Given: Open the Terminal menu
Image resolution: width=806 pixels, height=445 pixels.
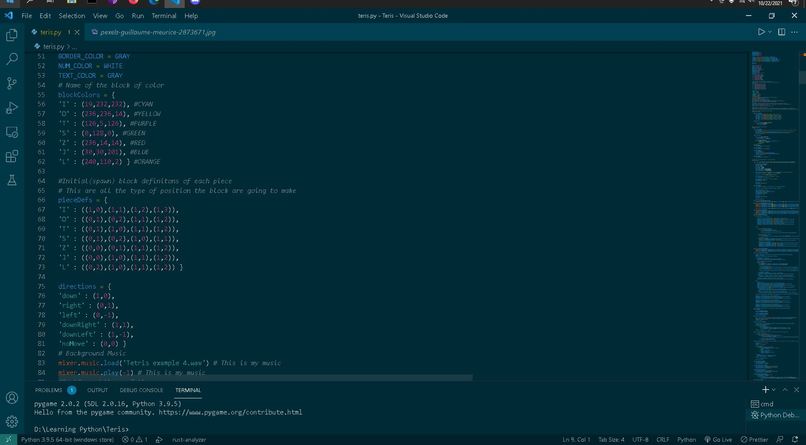Looking at the screenshot, I should [x=164, y=16].
